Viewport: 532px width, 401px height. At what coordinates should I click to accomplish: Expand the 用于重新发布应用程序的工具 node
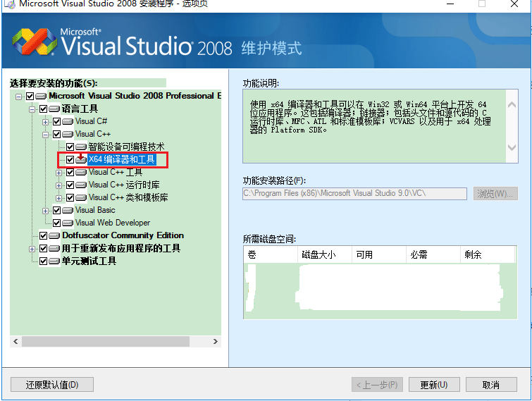[x=32, y=249]
